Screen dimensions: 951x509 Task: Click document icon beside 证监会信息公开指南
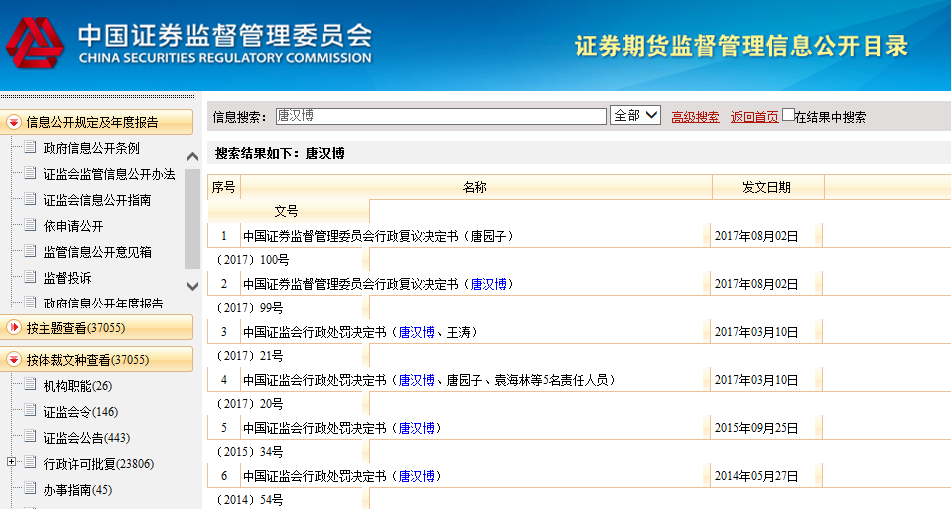(x=30, y=199)
